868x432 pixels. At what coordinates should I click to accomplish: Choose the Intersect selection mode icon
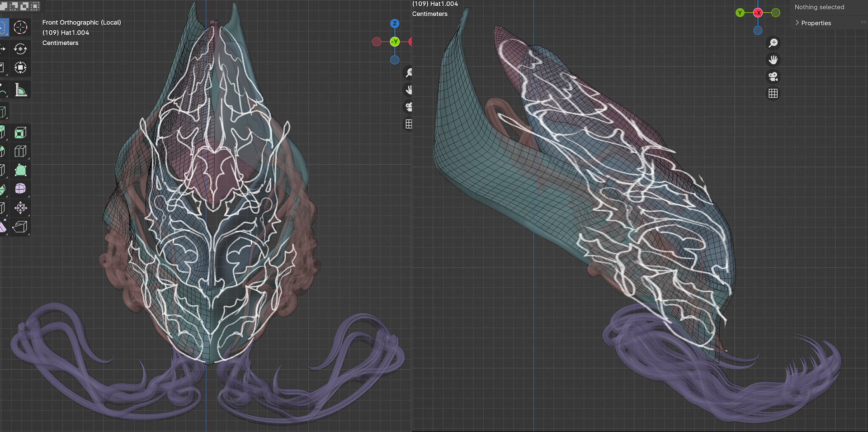(x=35, y=6)
